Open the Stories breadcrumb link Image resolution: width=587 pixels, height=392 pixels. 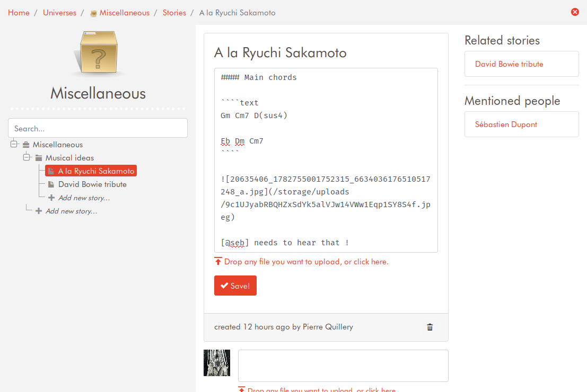(174, 13)
